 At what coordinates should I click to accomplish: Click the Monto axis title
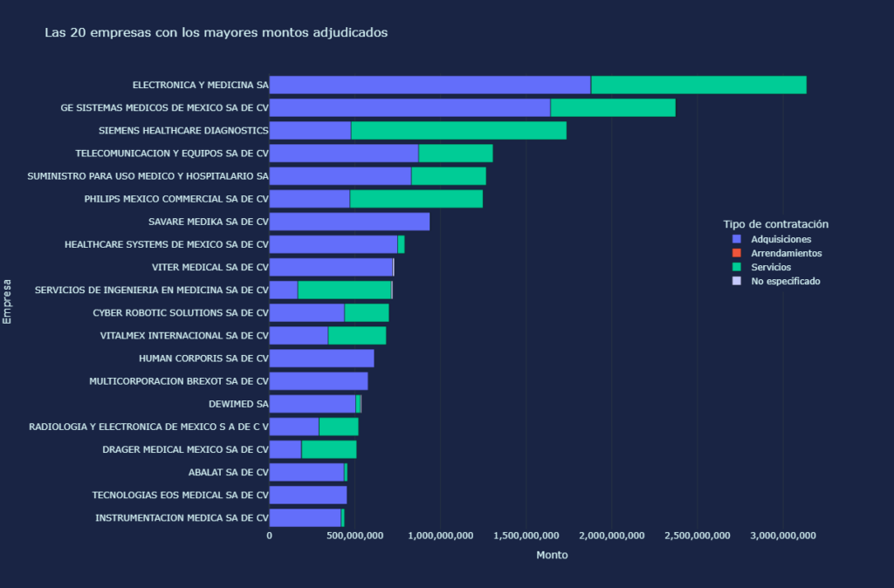552,555
